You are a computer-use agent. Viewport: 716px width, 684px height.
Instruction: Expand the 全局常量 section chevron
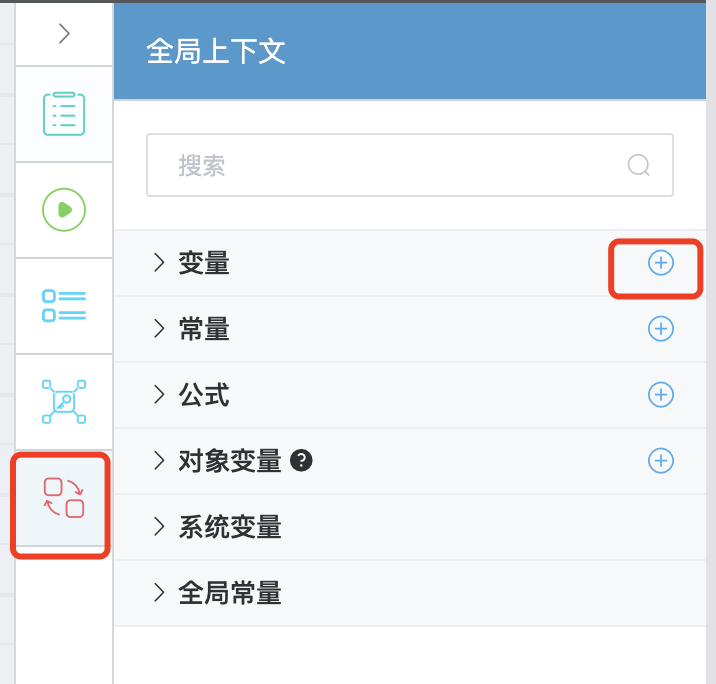pyautogui.click(x=158, y=593)
